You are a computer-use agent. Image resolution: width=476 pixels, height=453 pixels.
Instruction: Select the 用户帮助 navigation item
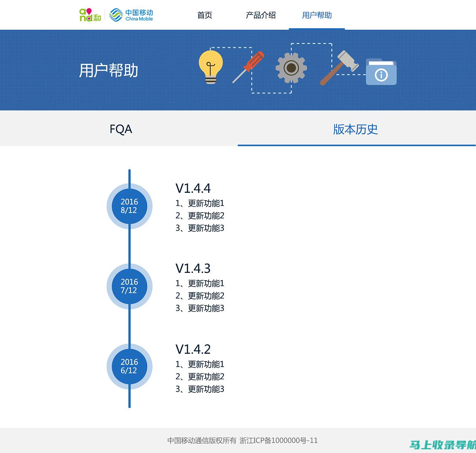(317, 15)
